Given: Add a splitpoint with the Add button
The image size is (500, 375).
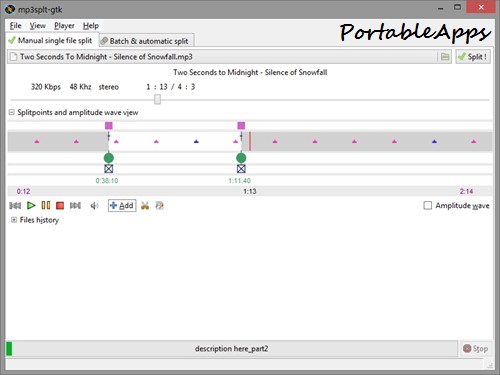Looking at the screenshot, I should pos(122,206).
